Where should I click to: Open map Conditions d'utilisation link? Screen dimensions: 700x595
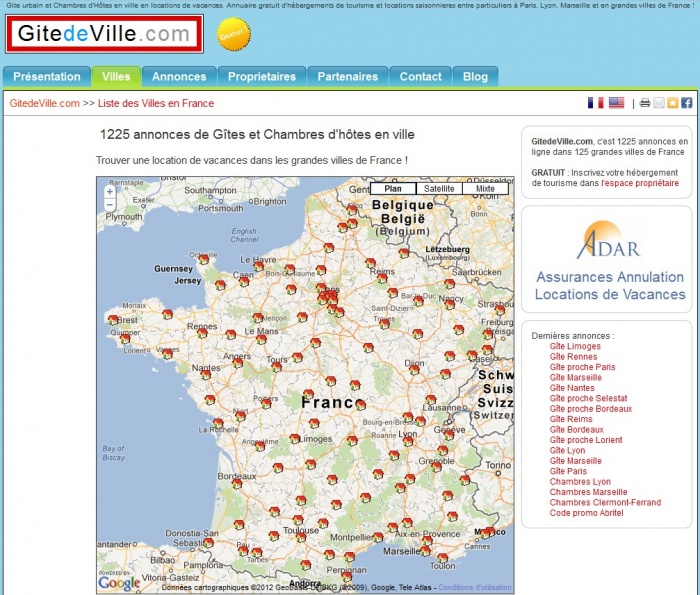pyautogui.click(x=475, y=587)
